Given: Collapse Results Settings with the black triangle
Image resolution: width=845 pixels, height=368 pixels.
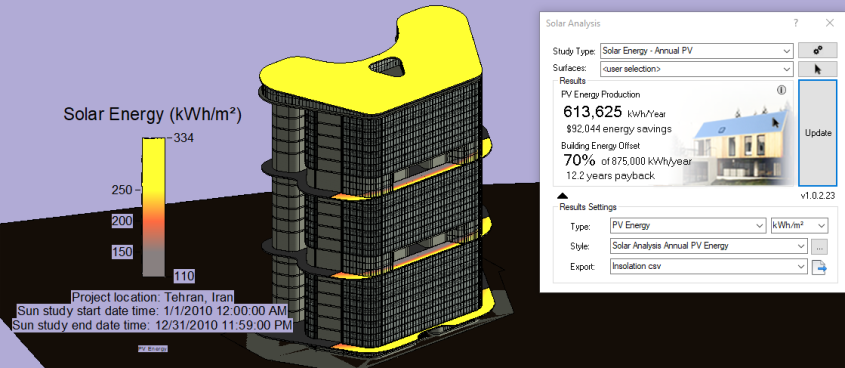Looking at the screenshot, I should point(561,196).
